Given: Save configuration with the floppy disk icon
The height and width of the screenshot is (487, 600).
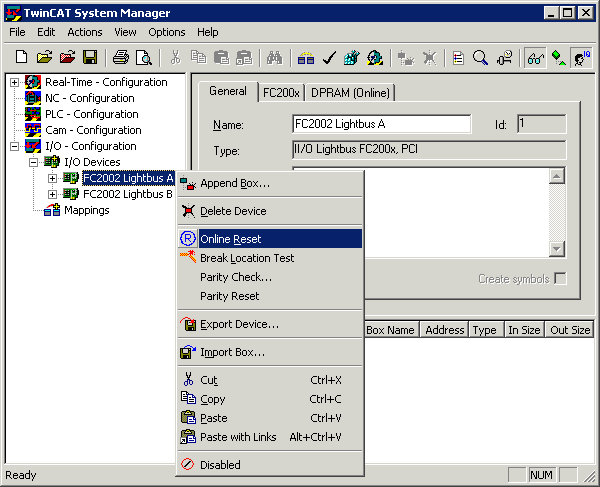Looking at the screenshot, I should coord(90,58).
